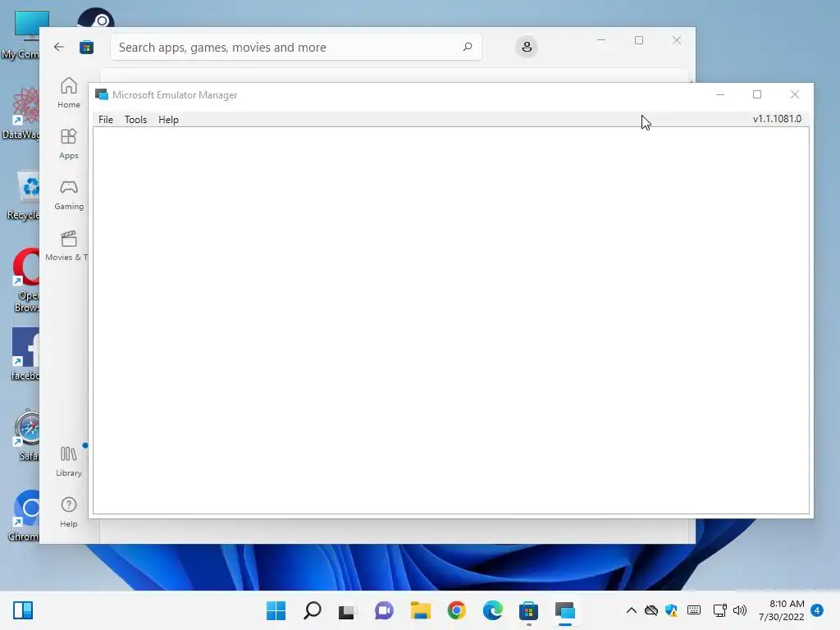Open touch keyboard tray icon
The image size is (840, 630).
click(x=694, y=610)
